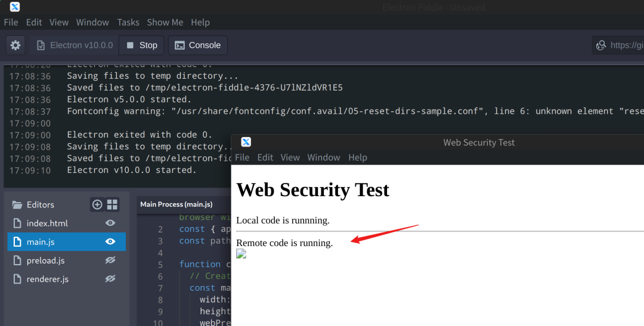Add a new editor file

97,204
